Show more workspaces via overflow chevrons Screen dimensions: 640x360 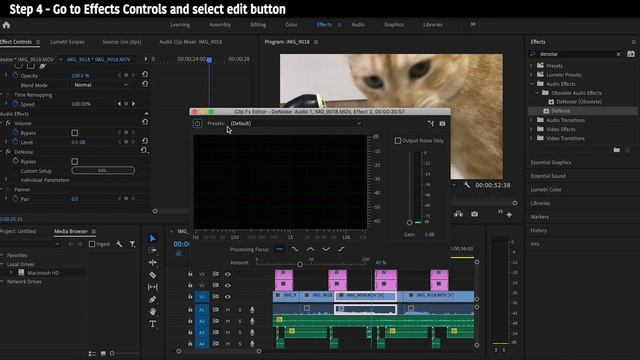[x=473, y=24]
